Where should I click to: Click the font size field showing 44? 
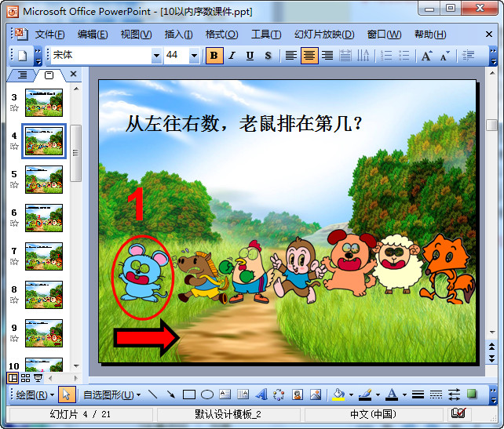177,55
